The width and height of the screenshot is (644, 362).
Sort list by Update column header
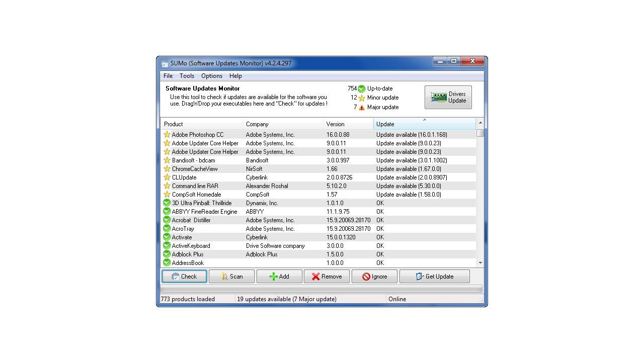click(x=425, y=124)
